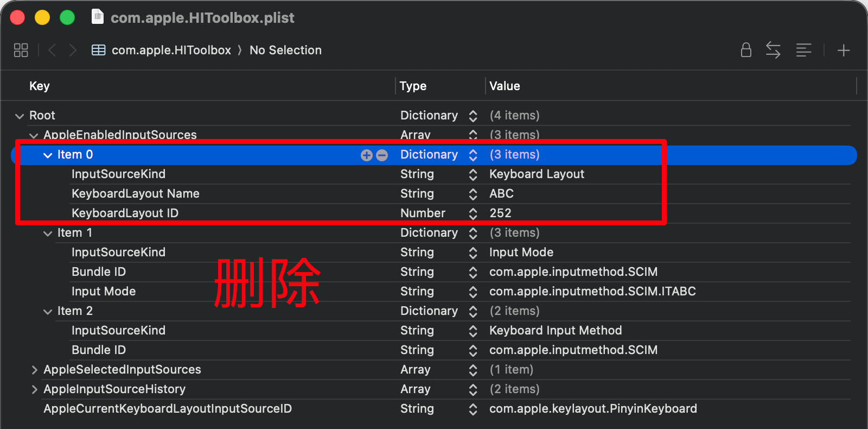
Task: Go forward using the right arrow
Action: (73, 51)
